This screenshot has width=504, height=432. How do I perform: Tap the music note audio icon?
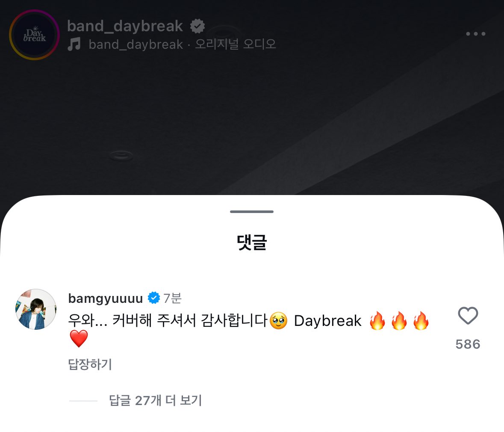[74, 44]
